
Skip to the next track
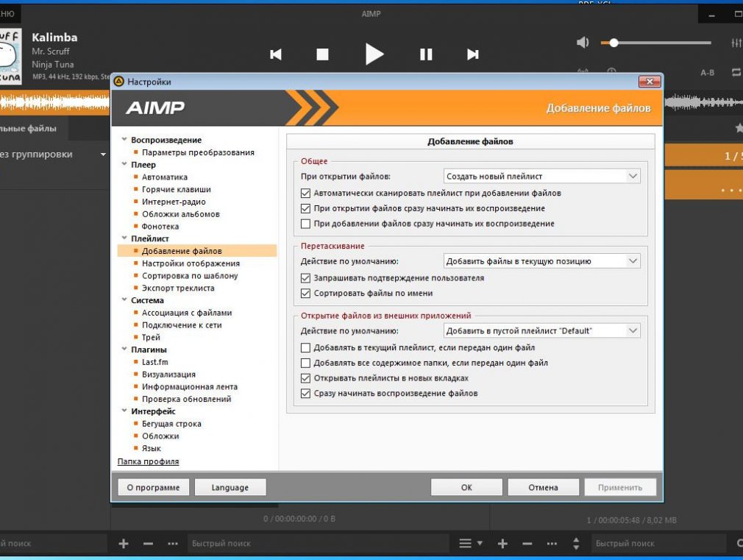tap(472, 54)
